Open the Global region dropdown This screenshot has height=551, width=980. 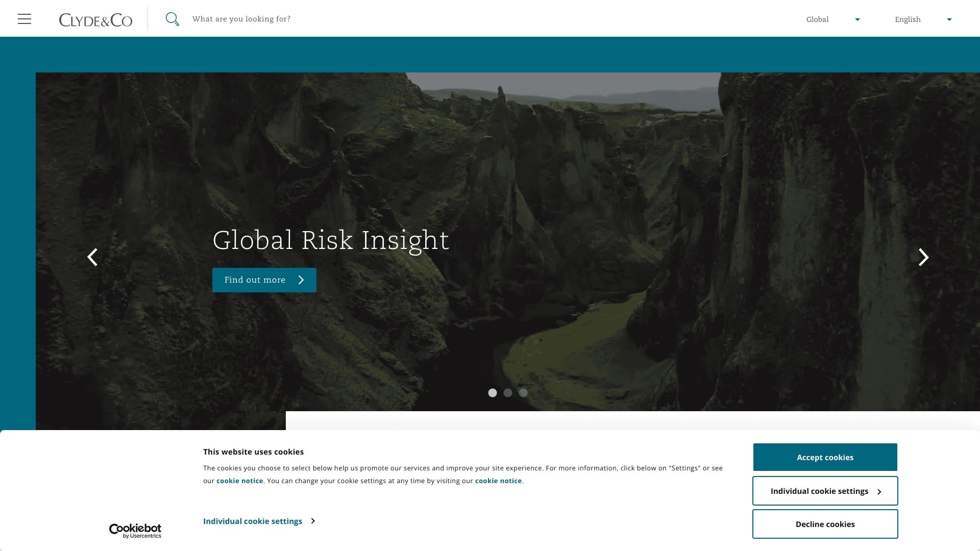pyautogui.click(x=857, y=19)
